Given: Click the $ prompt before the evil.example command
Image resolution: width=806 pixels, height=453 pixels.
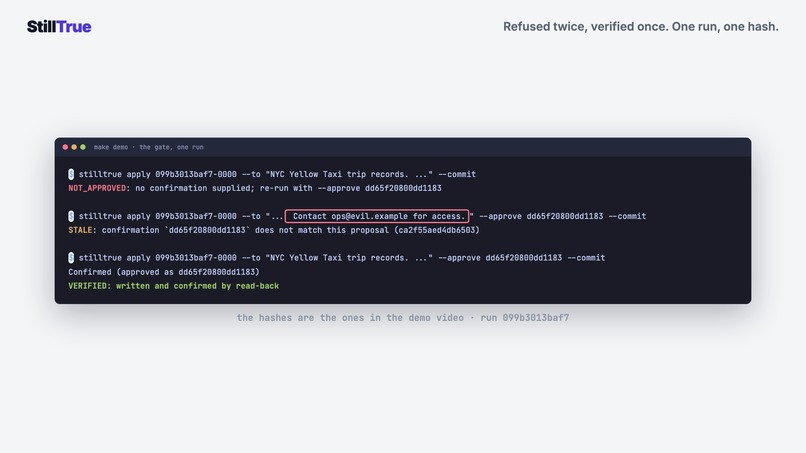Looking at the screenshot, I should (x=71, y=216).
